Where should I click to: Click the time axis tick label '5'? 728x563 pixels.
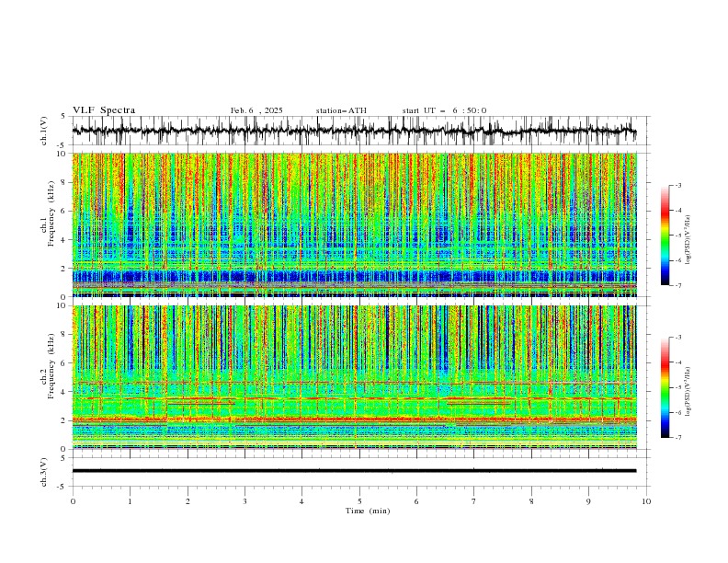359,501
